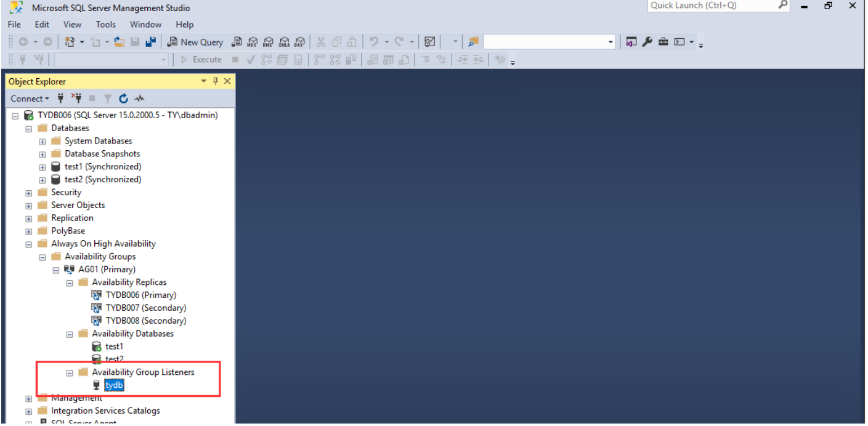The width and height of the screenshot is (868, 426).
Task: Open the View menu
Action: pyautogui.click(x=72, y=25)
